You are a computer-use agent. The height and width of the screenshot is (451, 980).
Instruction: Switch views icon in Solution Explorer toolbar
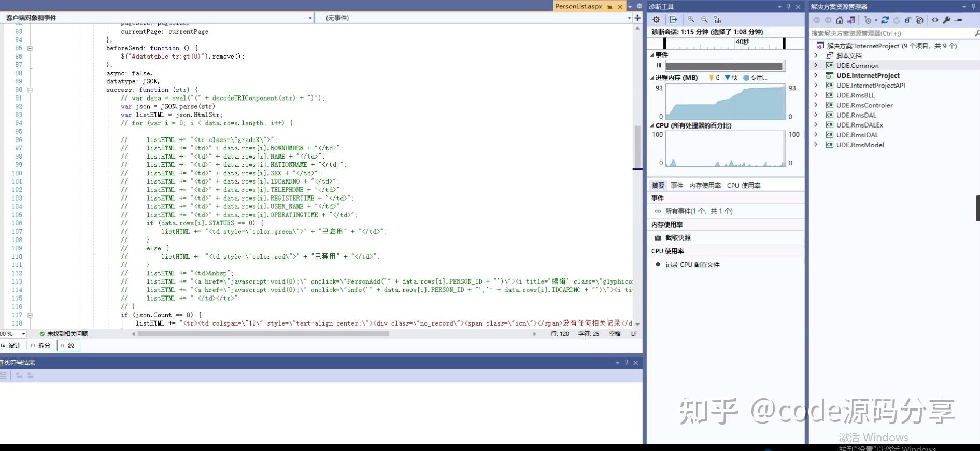click(851, 20)
